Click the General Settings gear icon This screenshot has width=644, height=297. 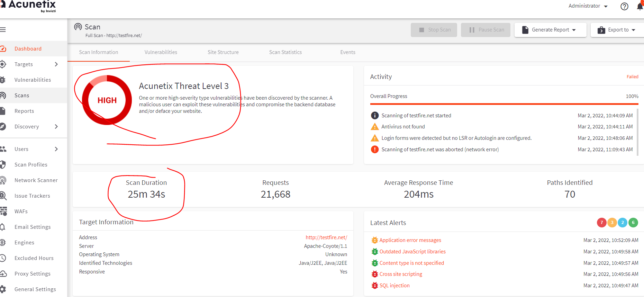pos(3,289)
